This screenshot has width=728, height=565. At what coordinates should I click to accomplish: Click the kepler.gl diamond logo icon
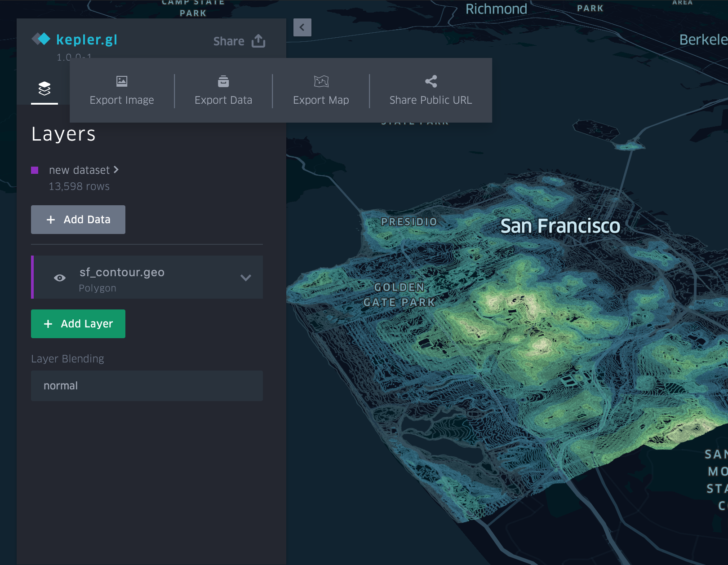click(41, 39)
